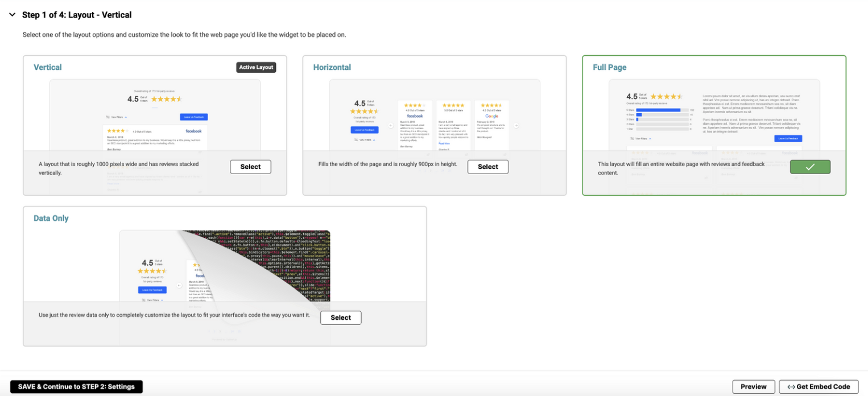Click right carousel arrow in Horizontal preview
This screenshot has height=396, width=868.
click(516, 125)
